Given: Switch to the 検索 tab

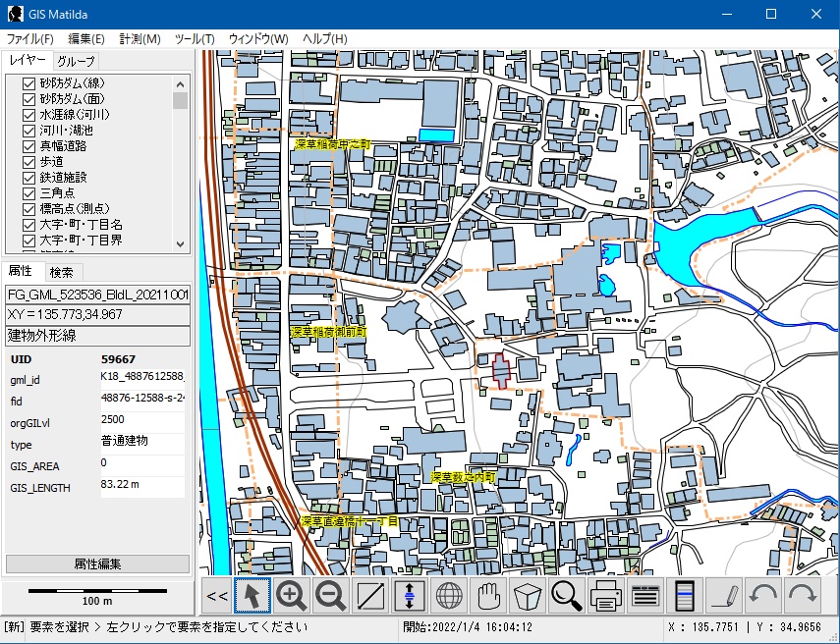Looking at the screenshot, I should [x=61, y=272].
